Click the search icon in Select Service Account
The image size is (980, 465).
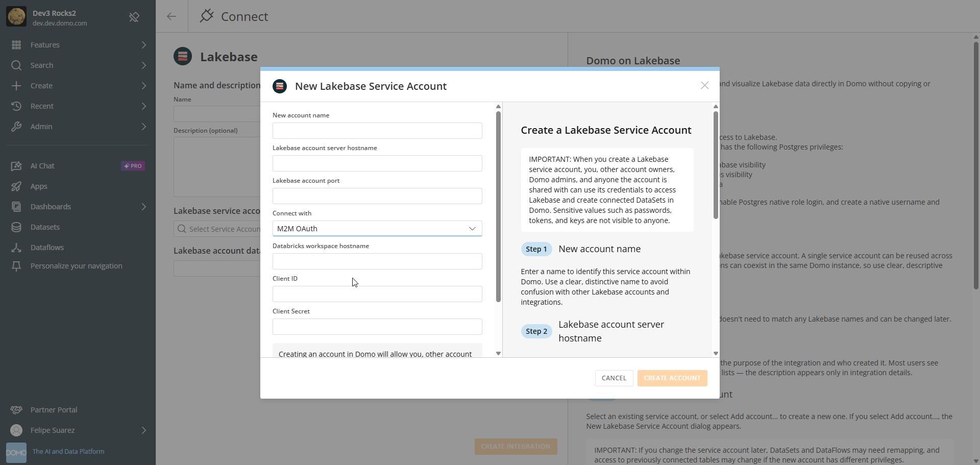pos(182,229)
